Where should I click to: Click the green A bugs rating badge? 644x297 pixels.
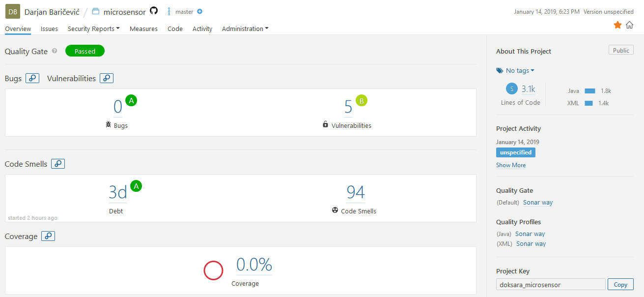click(x=131, y=100)
